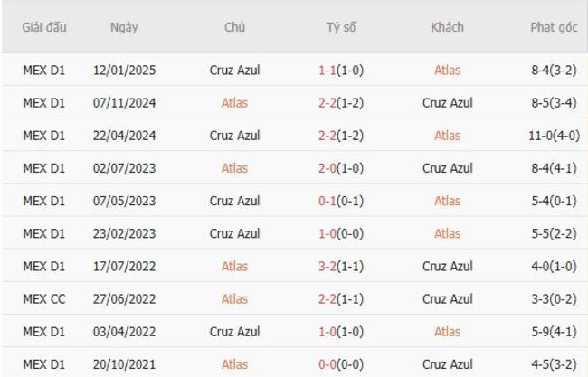This screenshot has height=377, width=588.
Task: Click Cruz Azul in the 17/07/2022 row
Action: click(x=447, y=266)
